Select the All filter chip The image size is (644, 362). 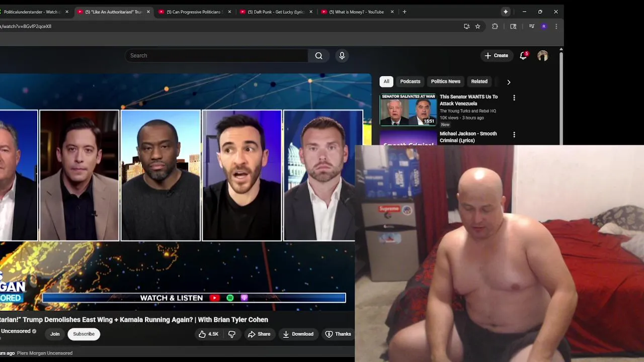tap(386, 81)
